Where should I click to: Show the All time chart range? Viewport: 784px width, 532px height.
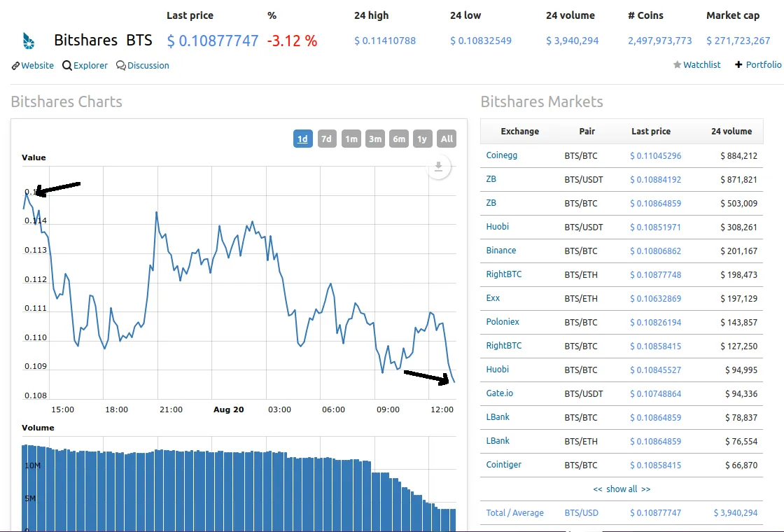[x=447, y=139]
